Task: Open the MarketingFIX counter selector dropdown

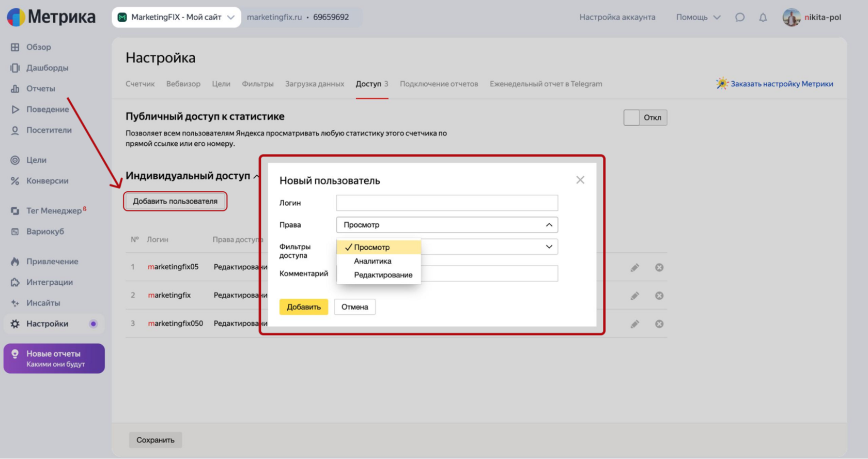Action: 176,17
